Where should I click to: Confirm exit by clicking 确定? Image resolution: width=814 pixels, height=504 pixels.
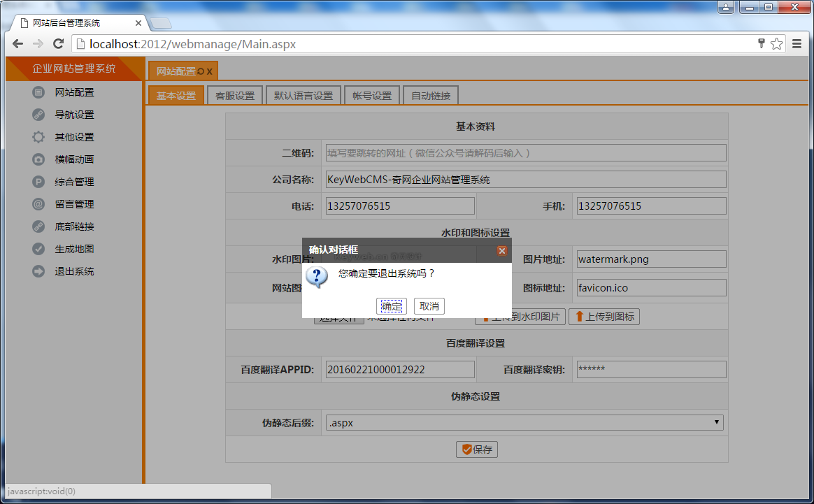pos(392,306)
